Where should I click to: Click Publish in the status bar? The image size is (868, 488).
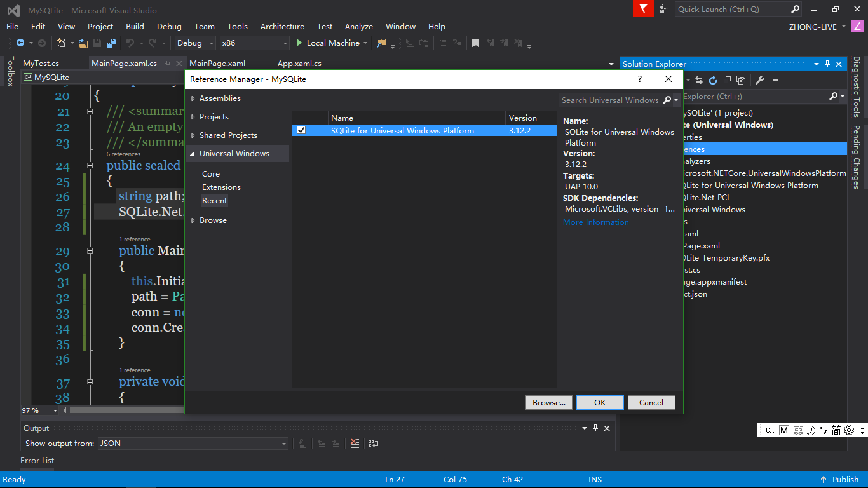click(839, 480)
